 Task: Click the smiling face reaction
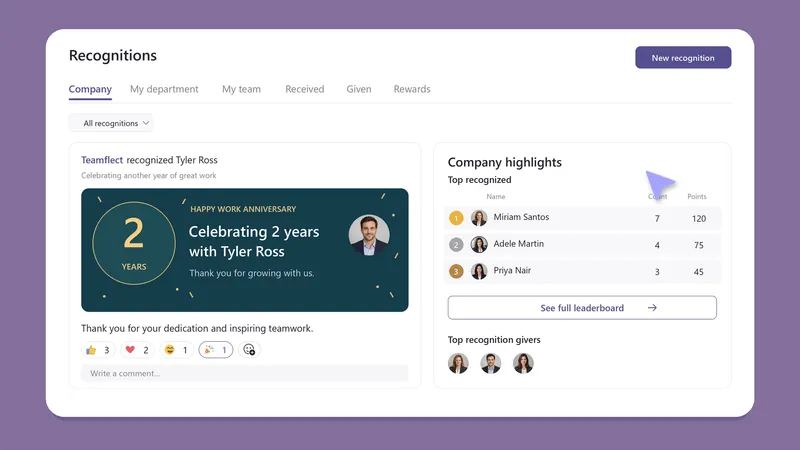pyautogui.click(x=176, y=349)
